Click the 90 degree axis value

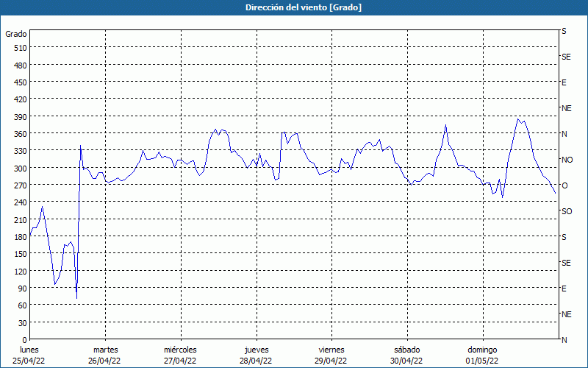(x=23, y=289)
